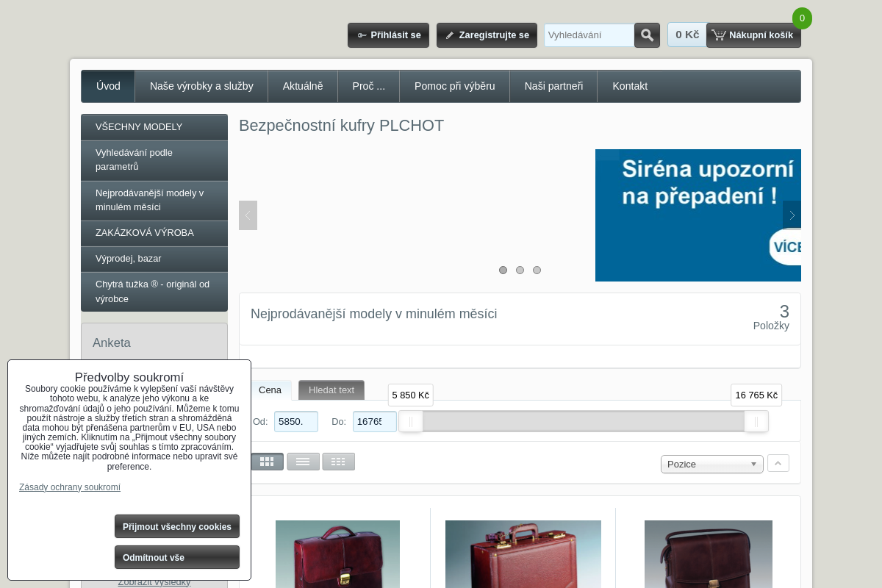Open first red briefcase product image
The image size is (882, 588).
[337, 554]
